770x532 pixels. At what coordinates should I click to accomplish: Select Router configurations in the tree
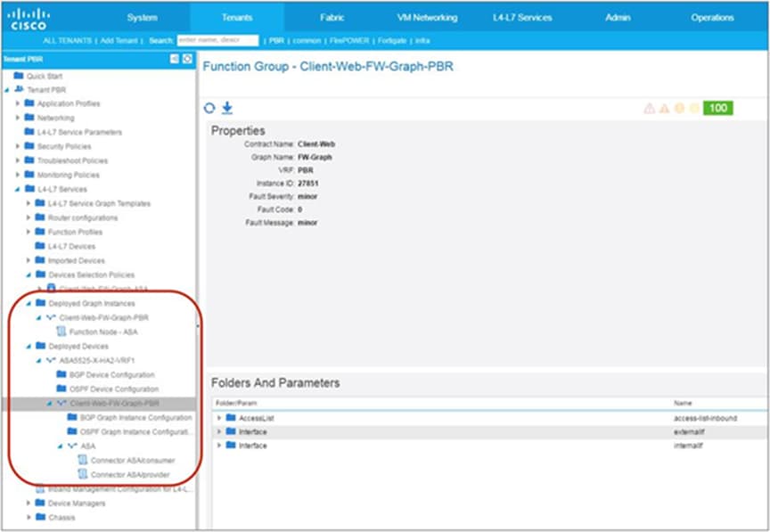click(x=83, y=217)
